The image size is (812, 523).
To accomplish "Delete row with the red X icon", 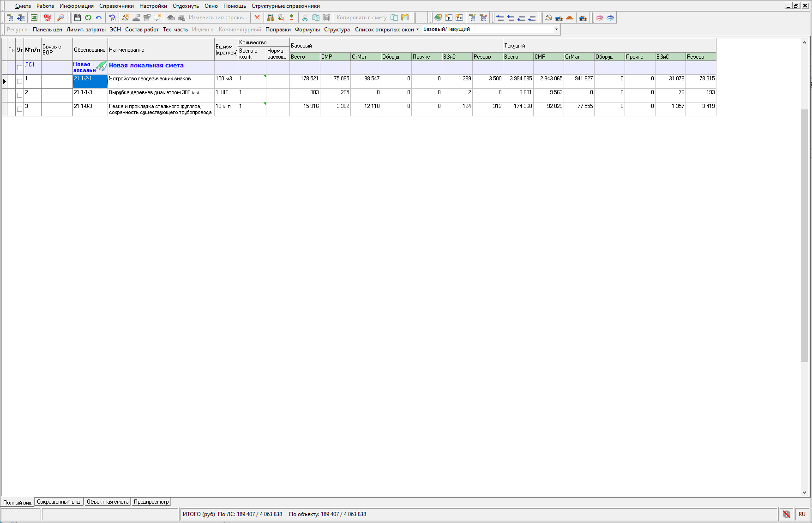I will click(x=257, y=18).
